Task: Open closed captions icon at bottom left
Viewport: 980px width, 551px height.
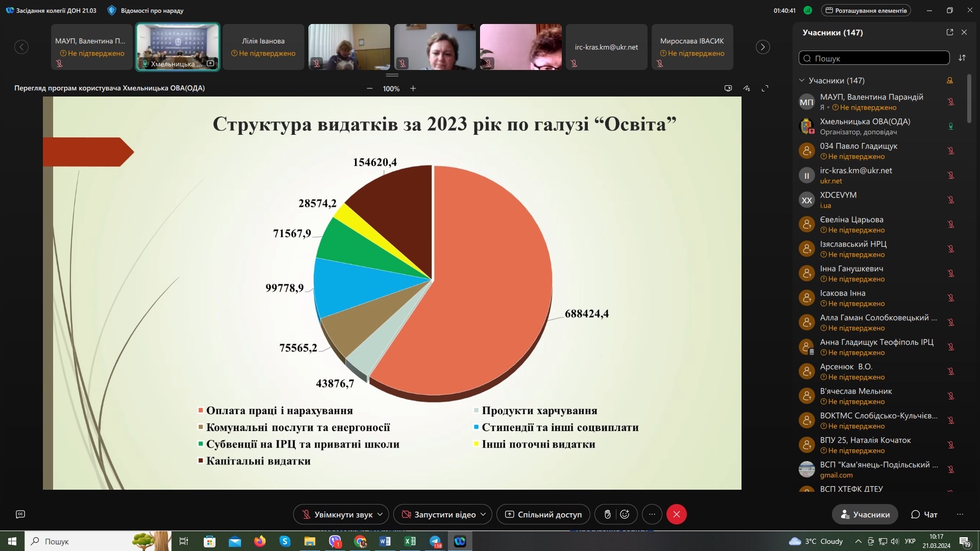Action: (20, 514)
